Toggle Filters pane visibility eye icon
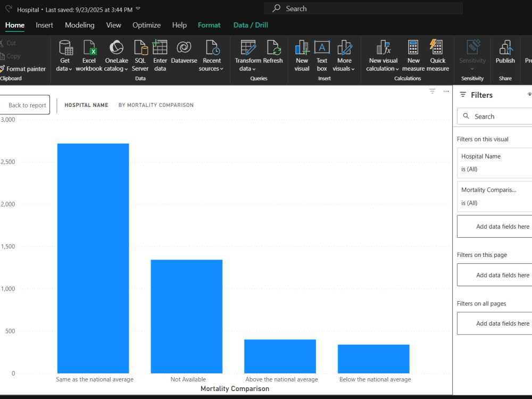The width and height of the screenshot is (532, 399). 530,94
